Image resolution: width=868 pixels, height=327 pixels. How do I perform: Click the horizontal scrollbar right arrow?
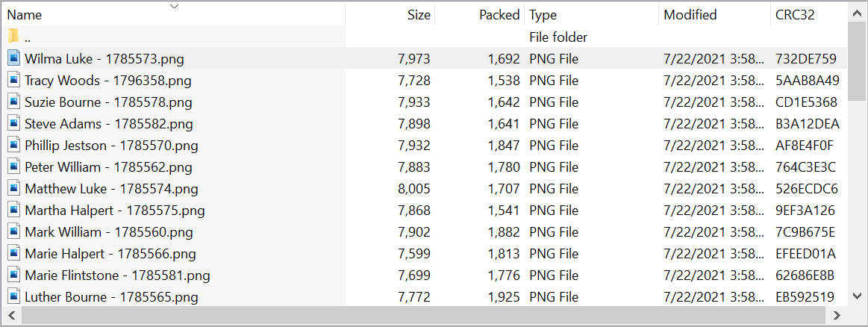point(837,315)
